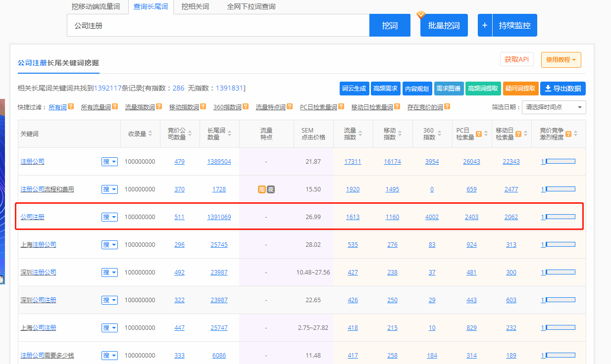Click competition bar in 注册公司 row

pyautogui.click(x=560, y=161)
